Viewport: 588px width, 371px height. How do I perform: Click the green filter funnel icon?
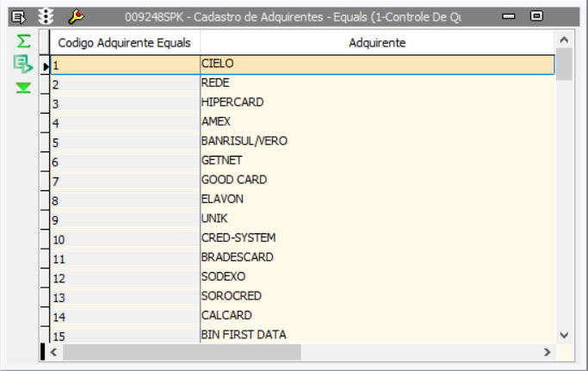pos(23,87)
